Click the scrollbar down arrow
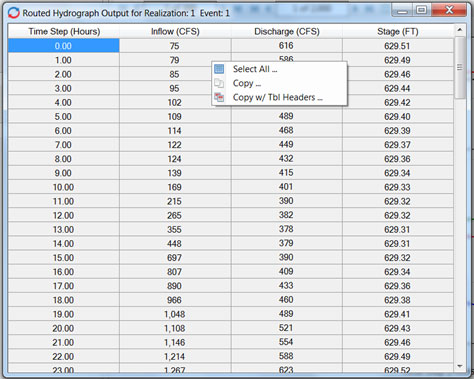The height and width of the screenshot is (379, 474). pos(460,366)
